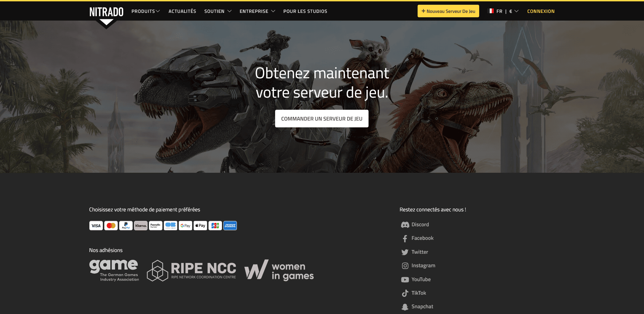Click the Women in Games logo

point(279,270)
